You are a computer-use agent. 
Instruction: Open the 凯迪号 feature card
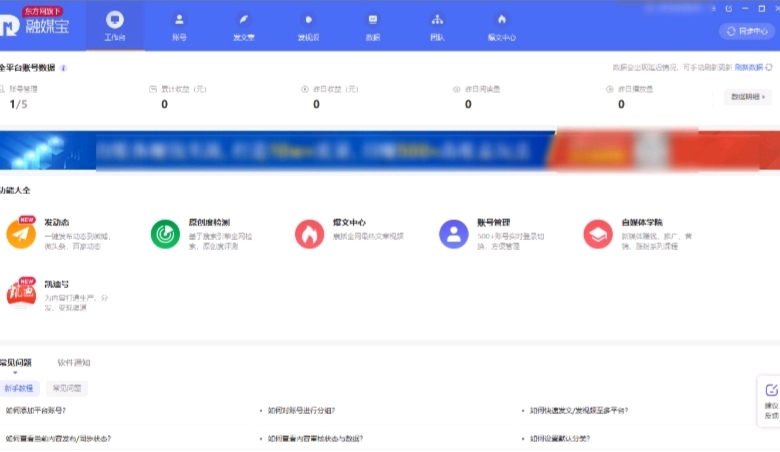pos(57,295)
